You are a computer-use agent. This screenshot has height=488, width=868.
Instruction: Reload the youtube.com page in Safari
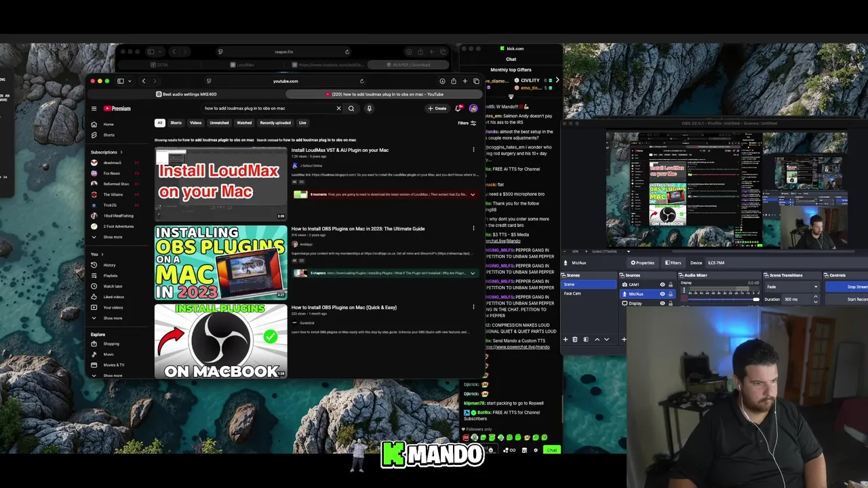361,81
